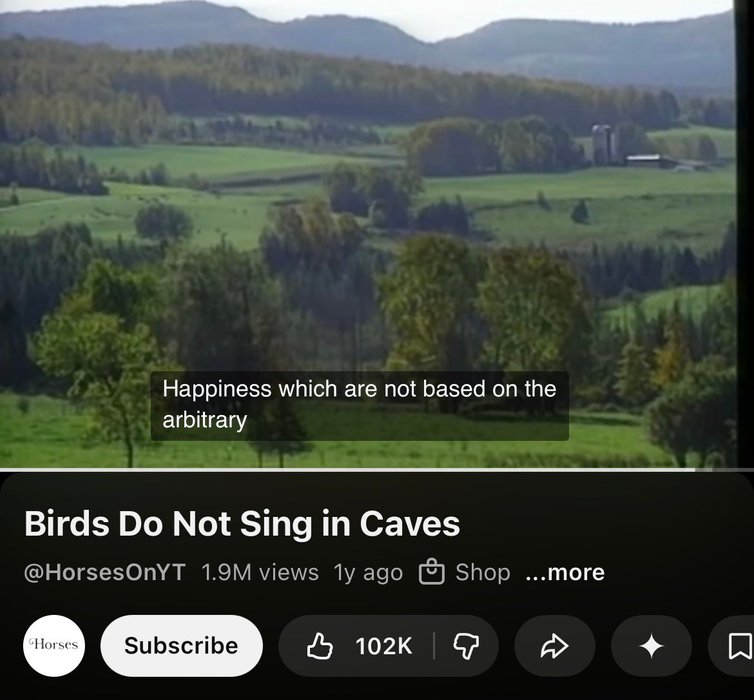Tap the 1.9M views text

coord(260,572)
